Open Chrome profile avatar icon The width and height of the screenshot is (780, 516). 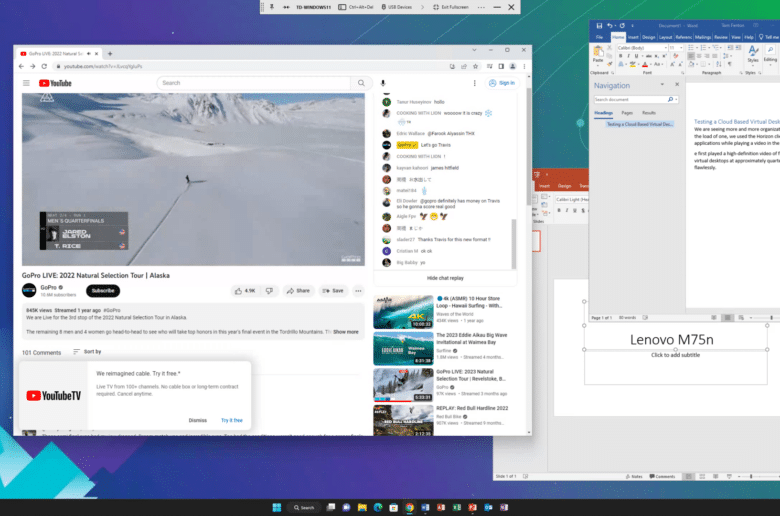[513, 66]
